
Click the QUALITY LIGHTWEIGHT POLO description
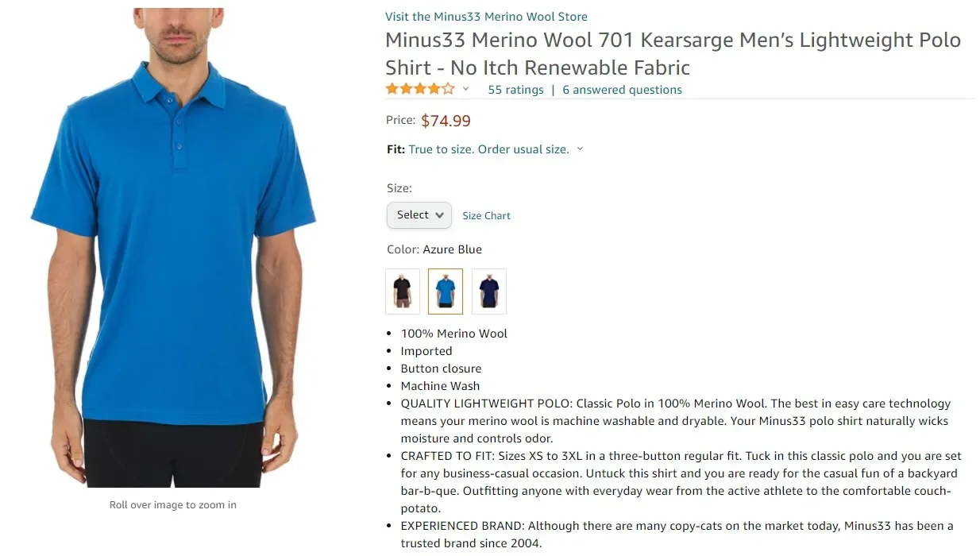point(675,421)
